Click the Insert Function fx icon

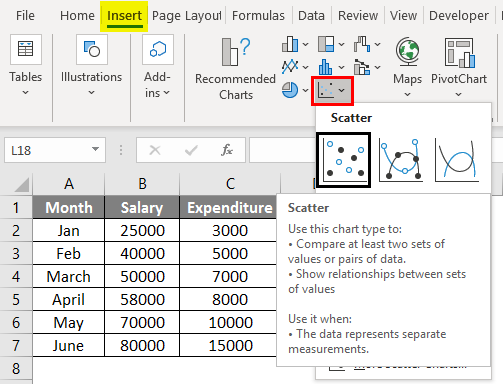227,150
